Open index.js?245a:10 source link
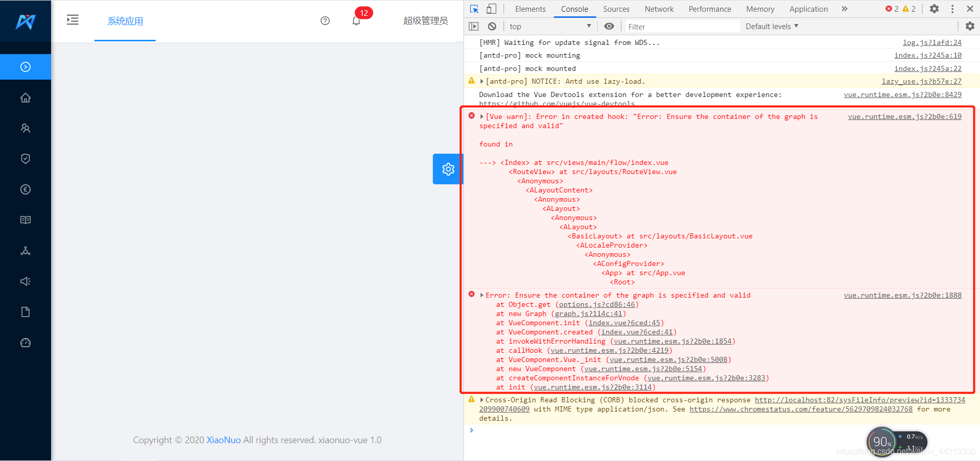 (x=928, y=55)
